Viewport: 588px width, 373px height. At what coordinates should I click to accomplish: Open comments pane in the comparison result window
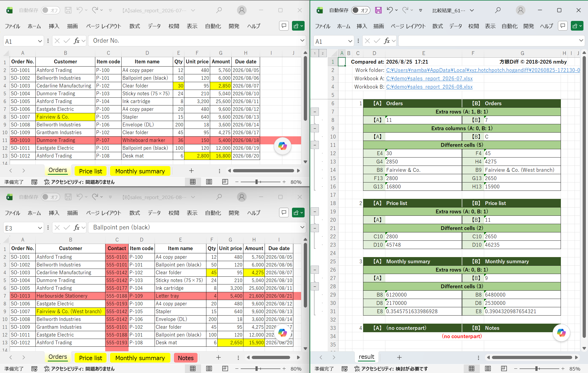[563, 26]
